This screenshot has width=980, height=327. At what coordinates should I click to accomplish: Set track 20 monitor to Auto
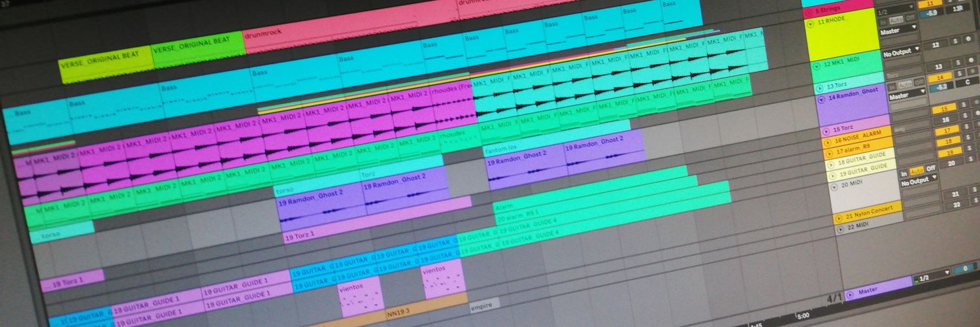(917, 171)
